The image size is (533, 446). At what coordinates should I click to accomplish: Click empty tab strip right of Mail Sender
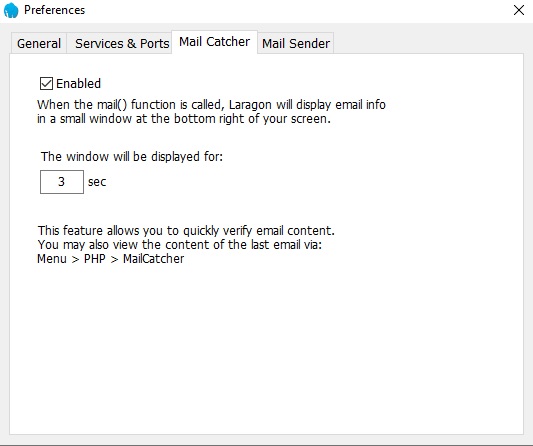(x=428, y=42)
